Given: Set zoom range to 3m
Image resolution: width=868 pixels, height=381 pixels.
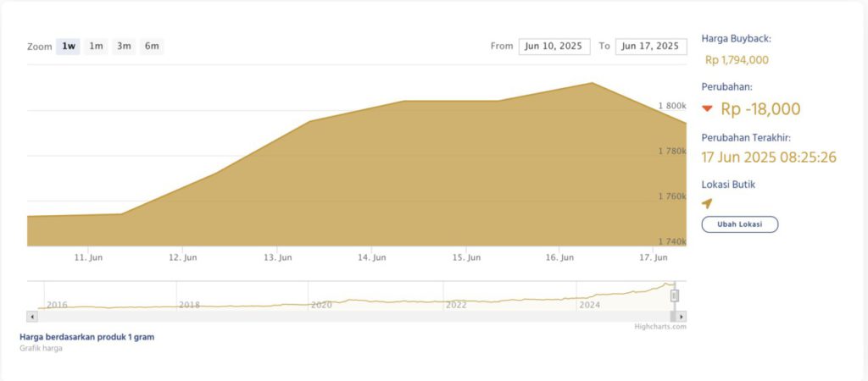Looking at the screenshot, I should (x=124, y=47).
